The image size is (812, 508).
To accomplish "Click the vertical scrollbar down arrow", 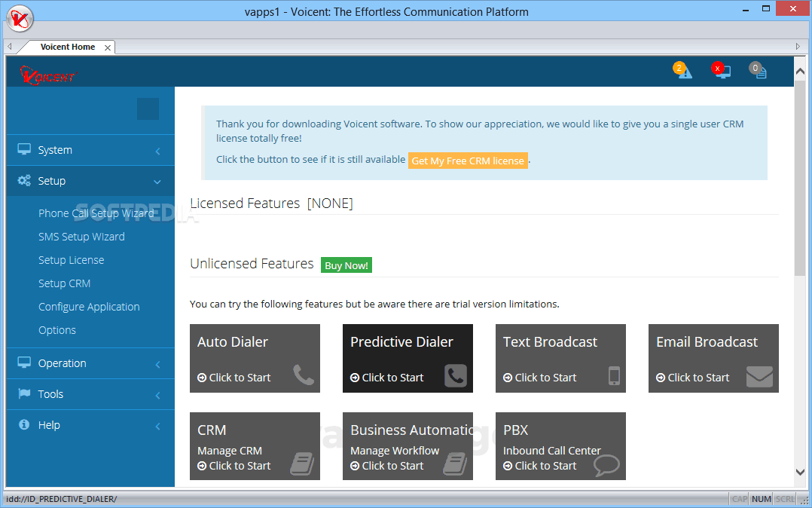I will 800,472.
